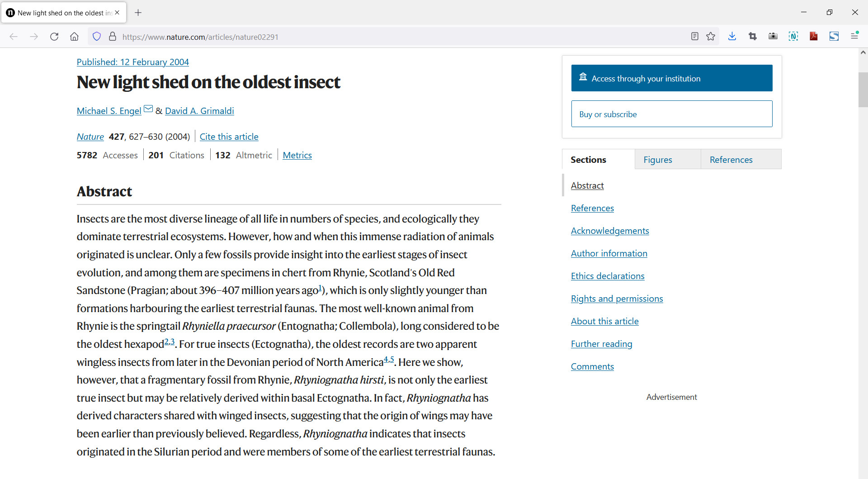Show site security info via padlock

click(113, 37)
